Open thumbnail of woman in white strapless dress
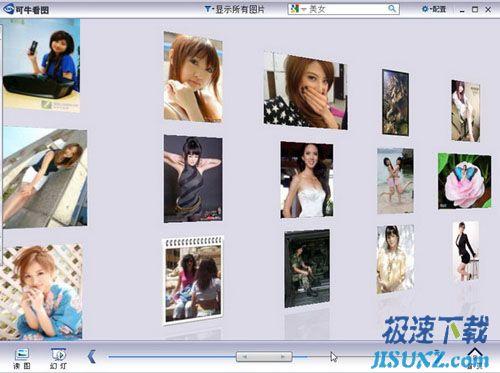Screen dimensions: 500x373 click(307, 180)
